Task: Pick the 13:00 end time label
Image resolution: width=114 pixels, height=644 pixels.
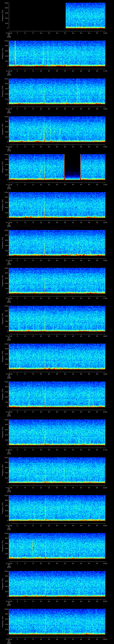Action: click(x=105, y=147)
